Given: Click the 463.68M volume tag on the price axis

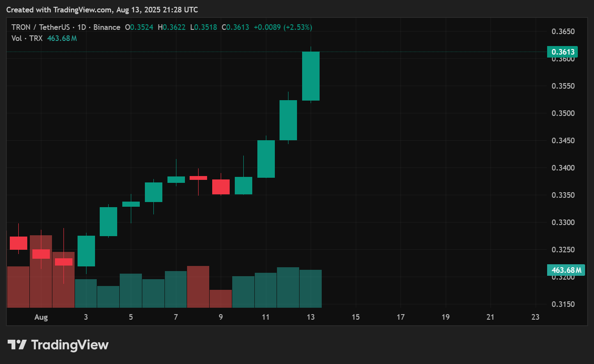Looking at the screenshot, I should click(x=565, y=270).
